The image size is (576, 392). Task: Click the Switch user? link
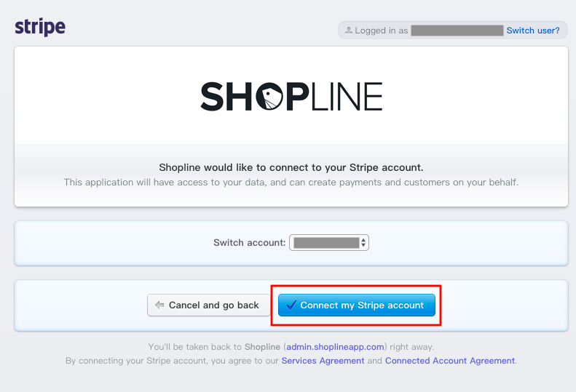pyautogui.click(x=533, y=31)
